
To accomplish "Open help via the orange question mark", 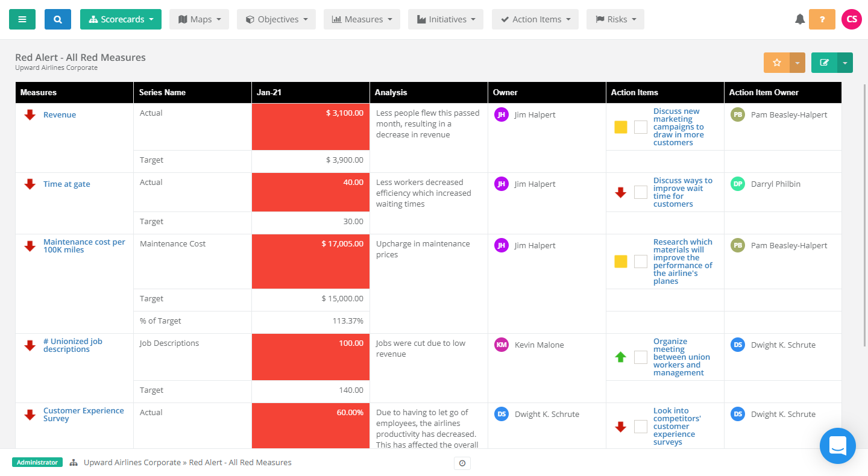I will tap(822, 19).
